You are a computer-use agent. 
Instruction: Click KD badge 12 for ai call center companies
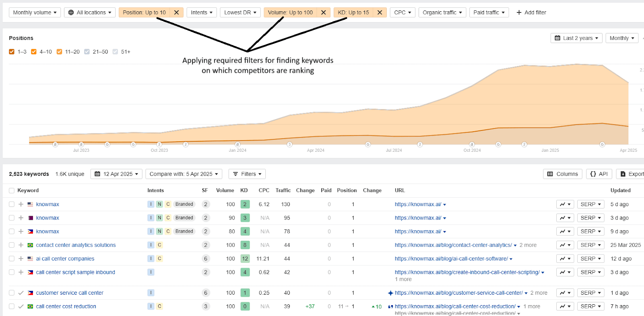[245, 259]
